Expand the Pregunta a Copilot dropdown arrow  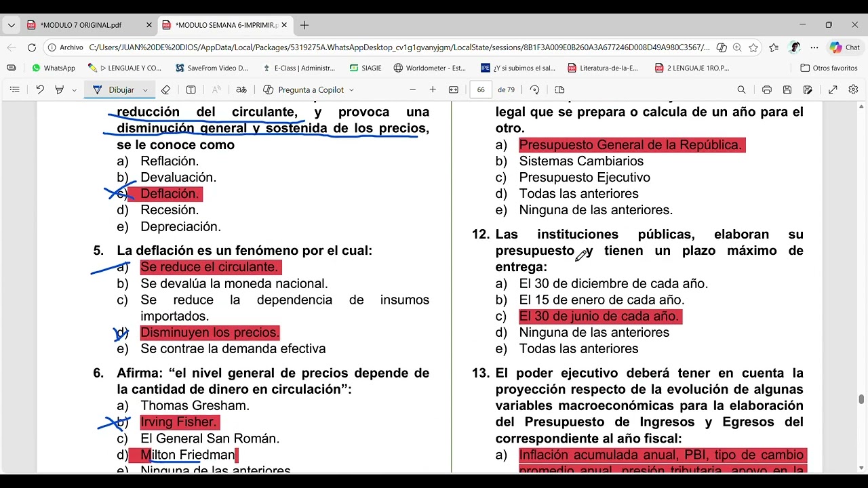(x=351, y=90)
